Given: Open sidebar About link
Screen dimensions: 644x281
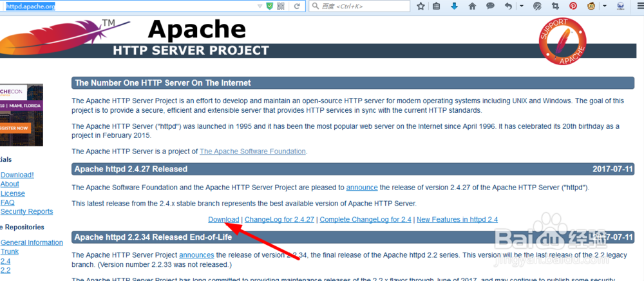Looking at the screenshot, I should [x=10, y=184].
